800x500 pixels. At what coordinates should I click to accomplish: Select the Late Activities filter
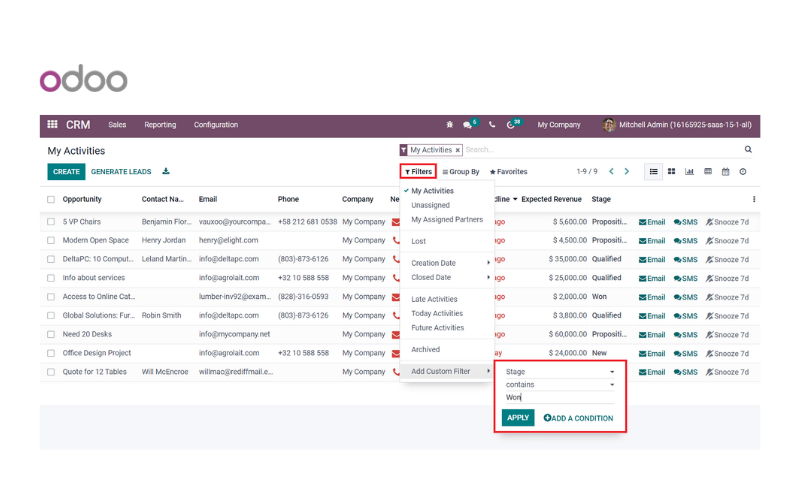(434, 299)
